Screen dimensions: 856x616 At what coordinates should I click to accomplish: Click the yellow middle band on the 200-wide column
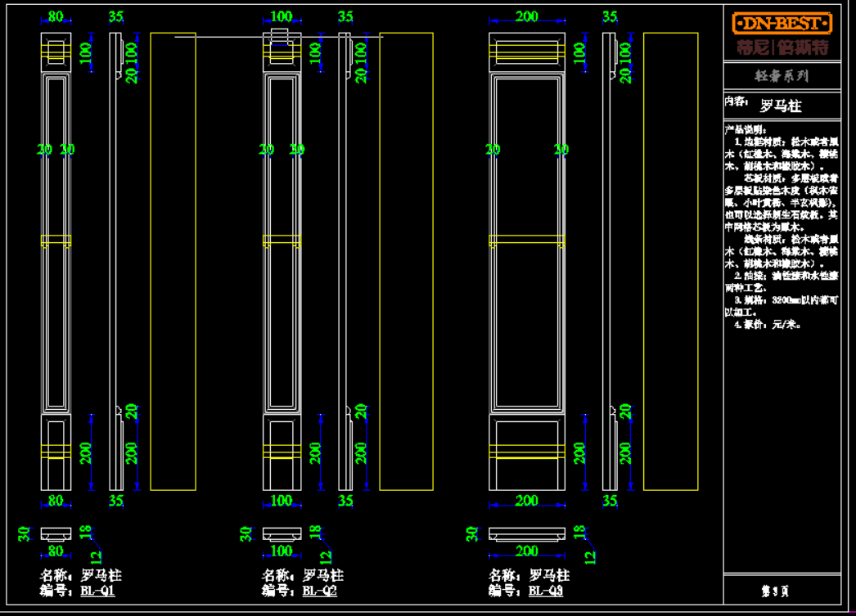click(x=526, y=241)
